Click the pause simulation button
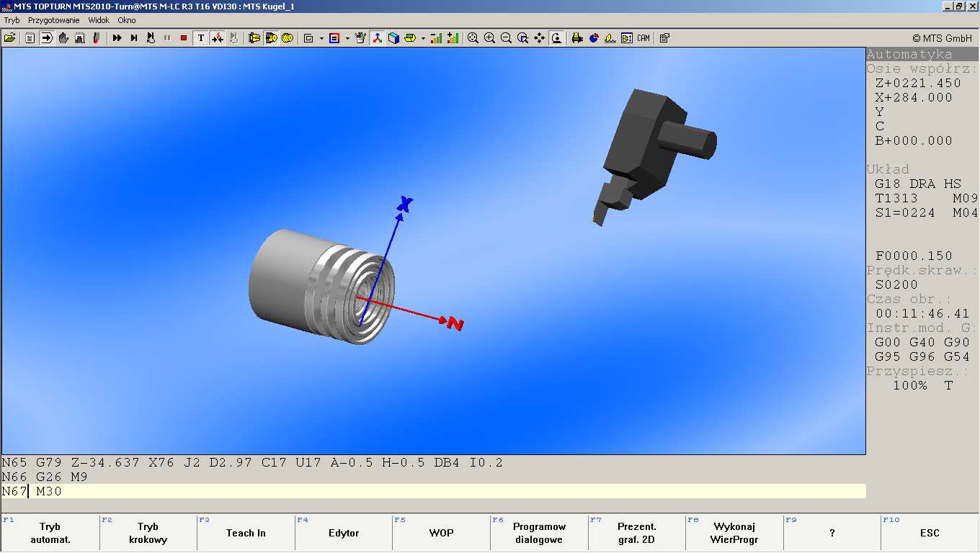 [x=167, y=38]
